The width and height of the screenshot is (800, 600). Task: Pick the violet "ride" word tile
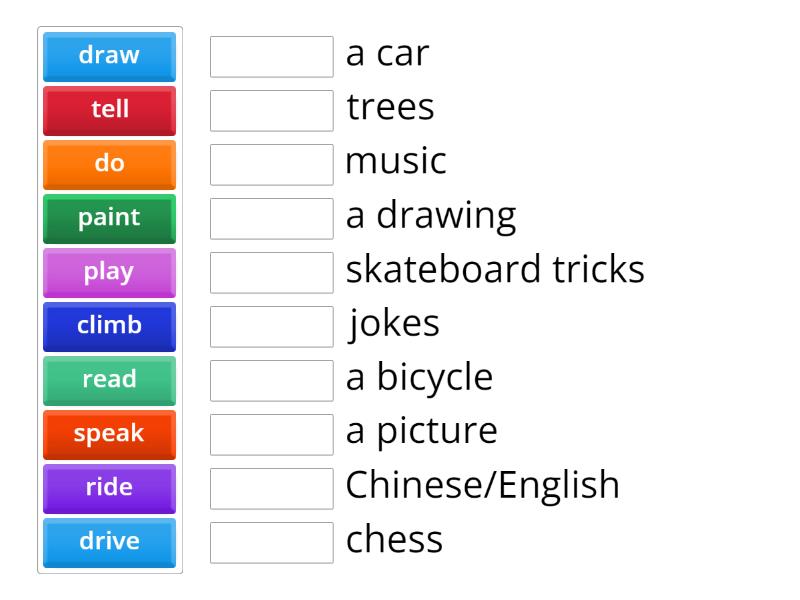click(110, 488)
